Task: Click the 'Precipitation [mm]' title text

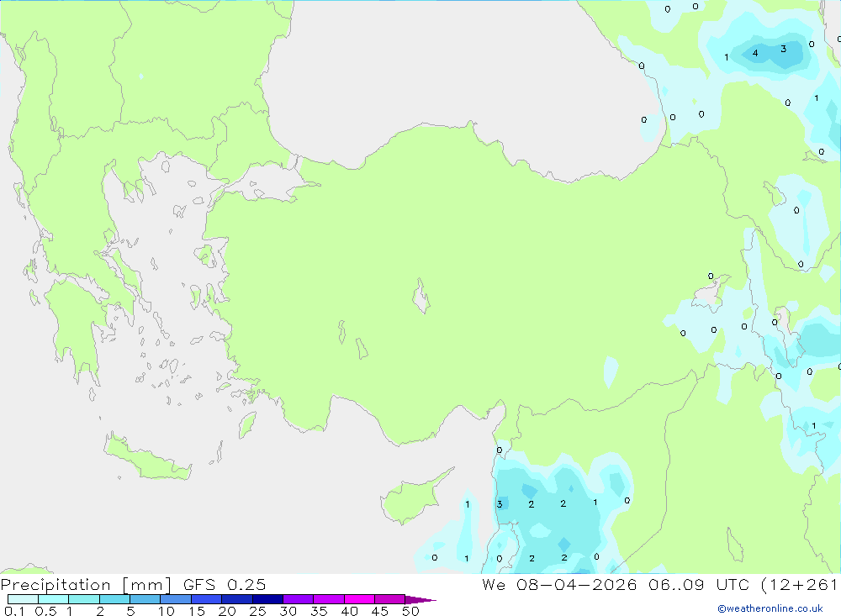Action: pyautogui.click(x=86, y=585)
